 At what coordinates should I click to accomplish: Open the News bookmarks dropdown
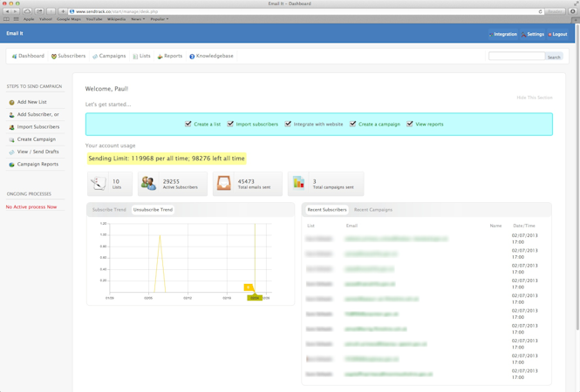pyautogui.click(x=138, y=19)
